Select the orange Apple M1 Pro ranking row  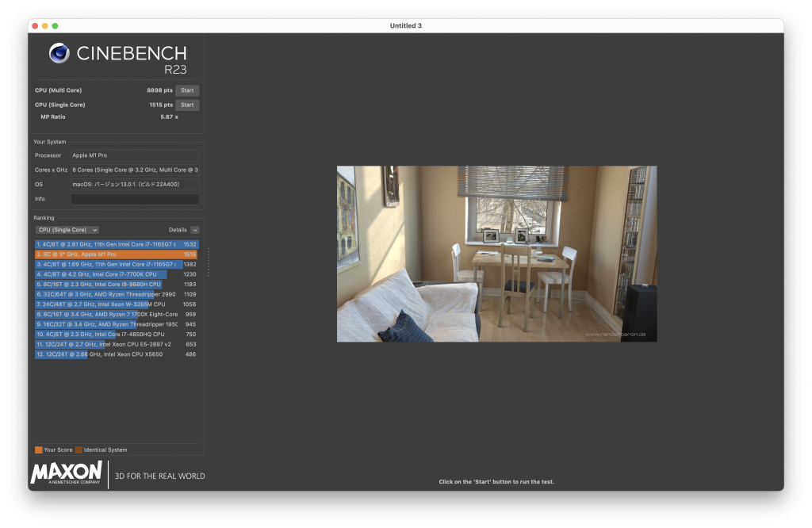tap(117, 254)
